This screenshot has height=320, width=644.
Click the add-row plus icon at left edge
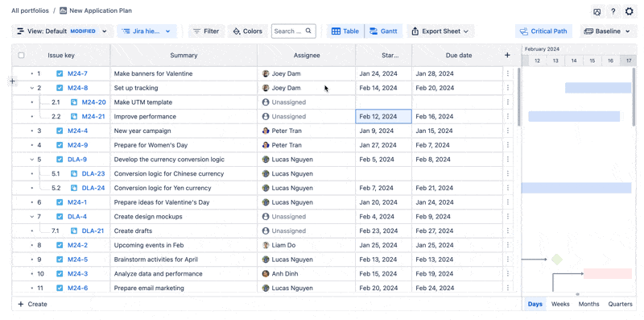[12, 81]
